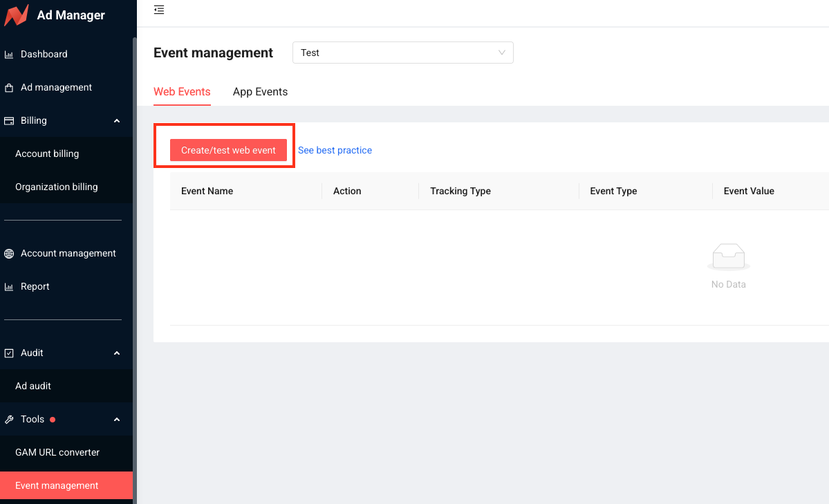Click the Ad Manager logo icon

[x=17, y=15]
